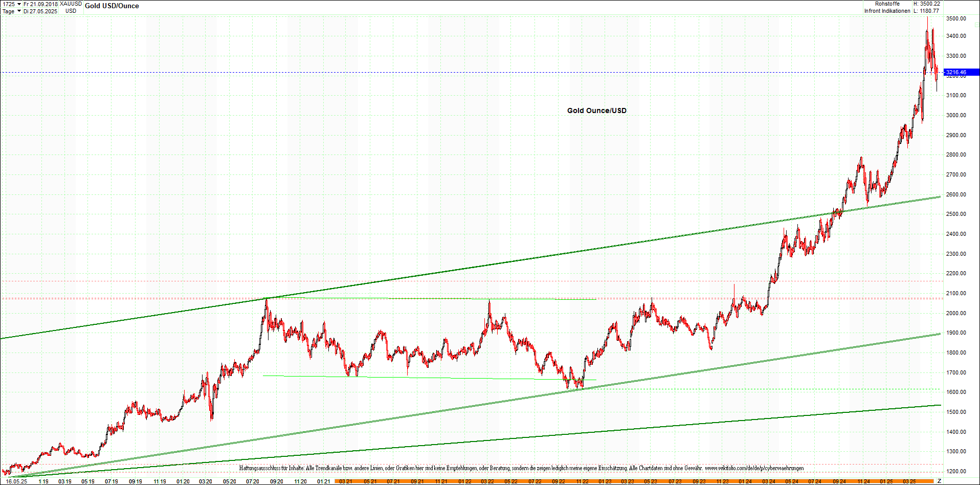Click the "Rohstoffe" category label
Screen dimensions: 980x485
point(887,3)
